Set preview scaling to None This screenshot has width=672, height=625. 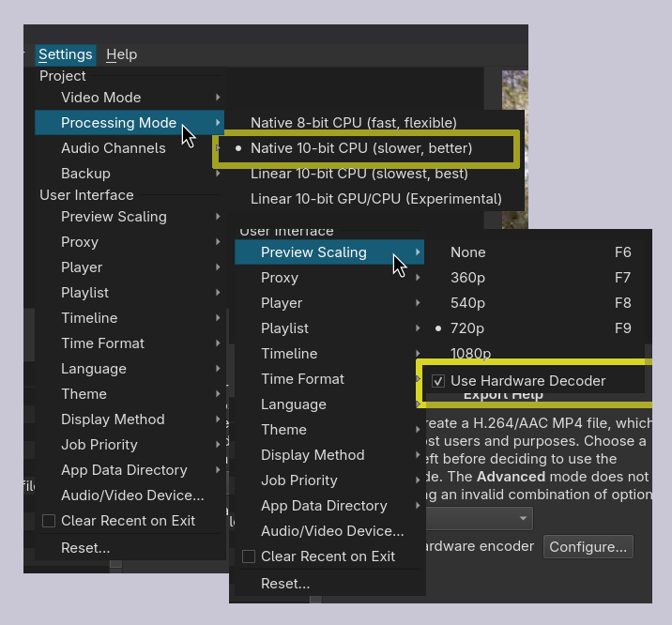point(467,252)
